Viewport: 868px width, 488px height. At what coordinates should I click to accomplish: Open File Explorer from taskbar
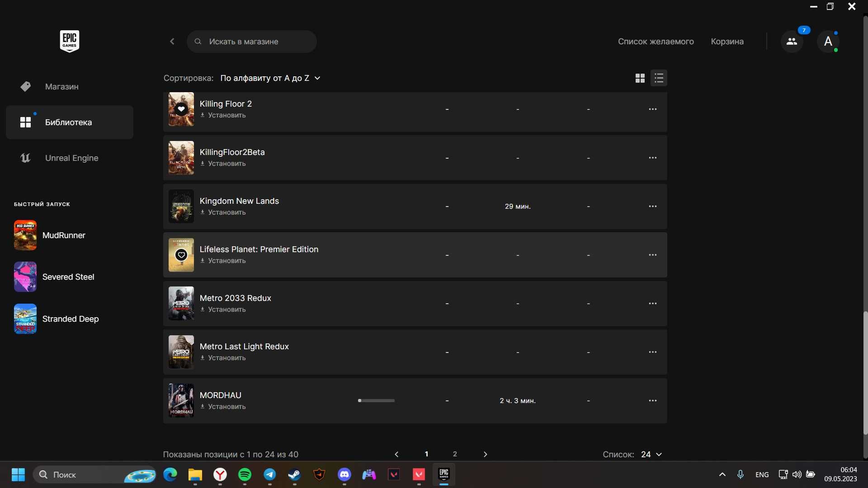[x=195, y=474]
